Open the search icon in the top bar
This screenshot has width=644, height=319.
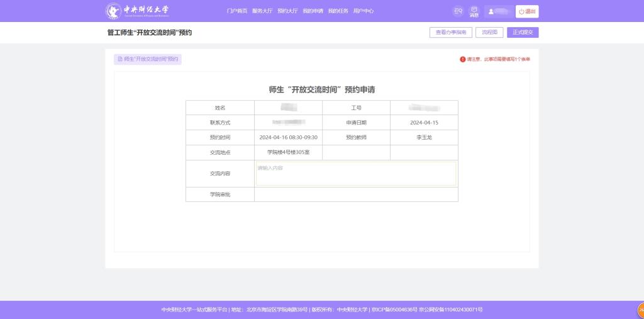(458, 11)
